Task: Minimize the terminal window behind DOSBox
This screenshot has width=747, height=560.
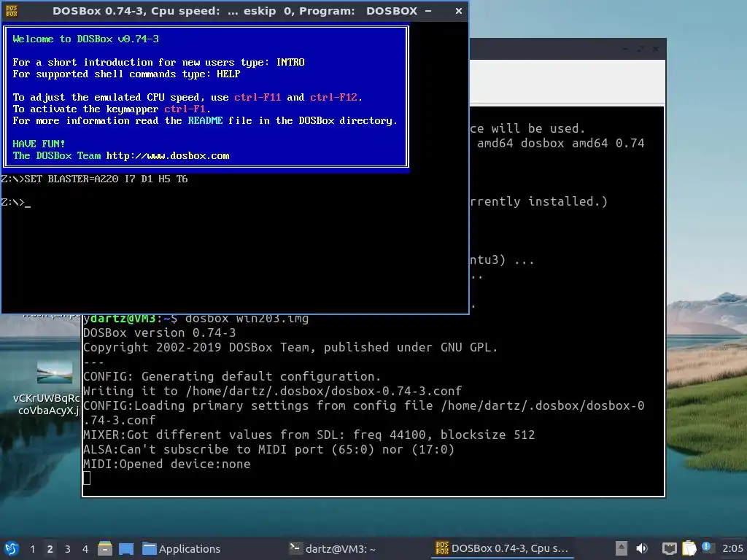Action: (x=625, y=49)
